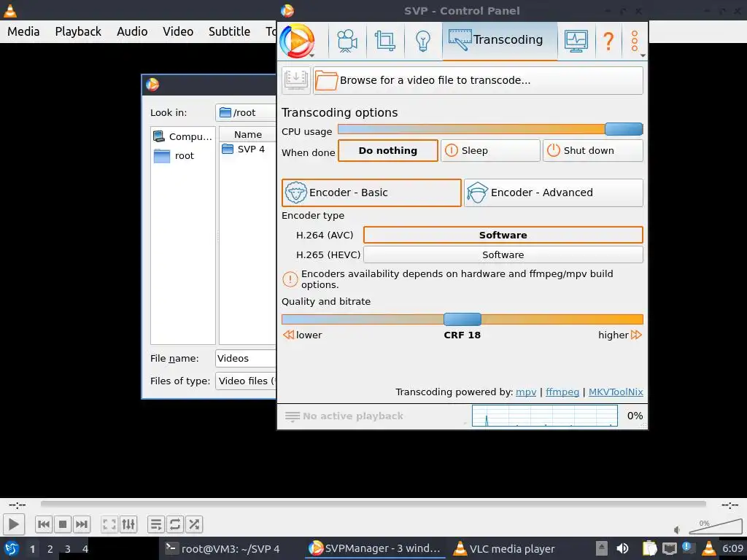Select H.265 (HEVC) Software encoder

click(x=503, y=254)
